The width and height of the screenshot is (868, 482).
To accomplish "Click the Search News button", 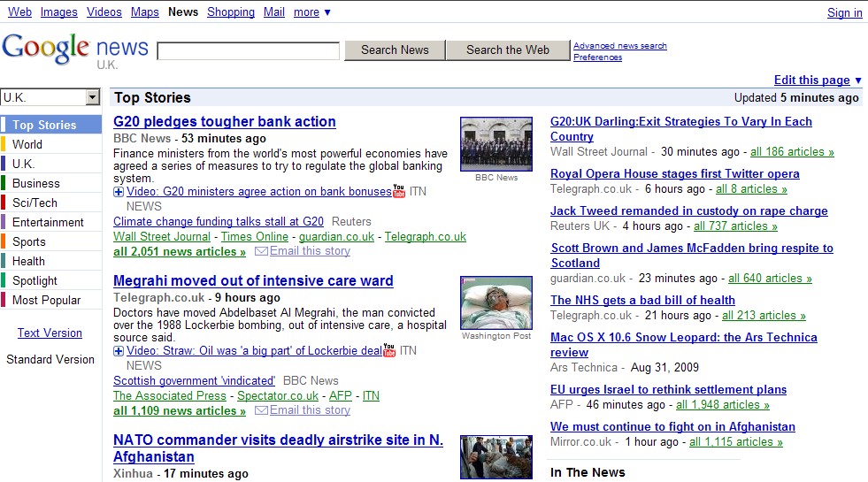I will [x=395, y=50].
